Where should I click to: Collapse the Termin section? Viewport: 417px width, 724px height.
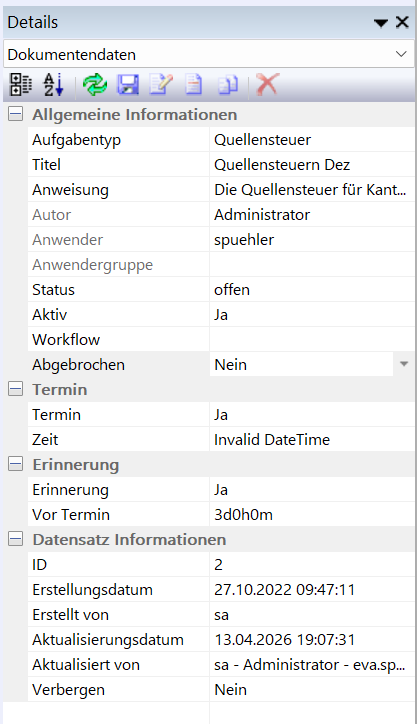coord(15,390)
